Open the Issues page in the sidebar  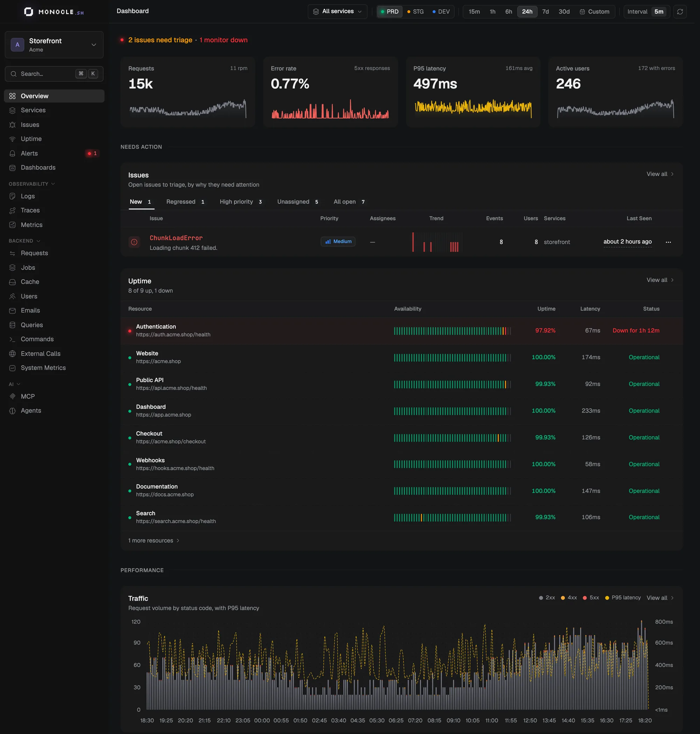54,125
